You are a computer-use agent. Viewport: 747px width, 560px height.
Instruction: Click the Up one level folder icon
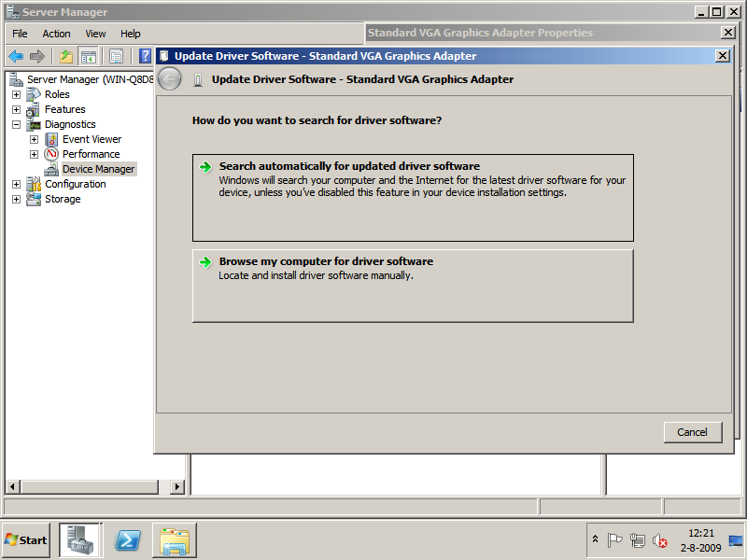tap(66, 57)
